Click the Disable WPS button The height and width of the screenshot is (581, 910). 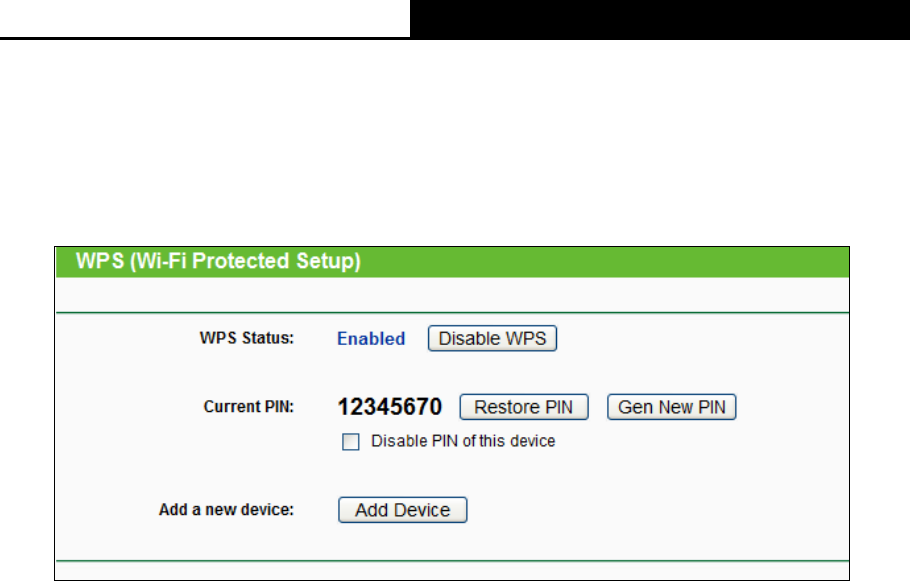[x=492, y=338]
